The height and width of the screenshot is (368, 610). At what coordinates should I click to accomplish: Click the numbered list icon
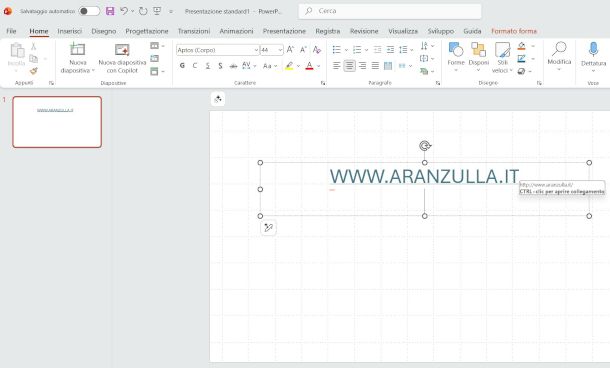tap(357, 50)
